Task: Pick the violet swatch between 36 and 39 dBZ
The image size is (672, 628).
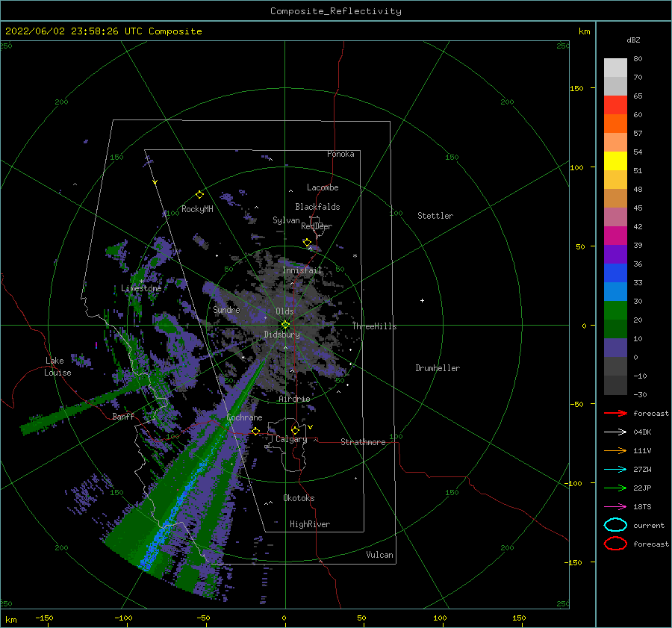Action: pos(615,254)
